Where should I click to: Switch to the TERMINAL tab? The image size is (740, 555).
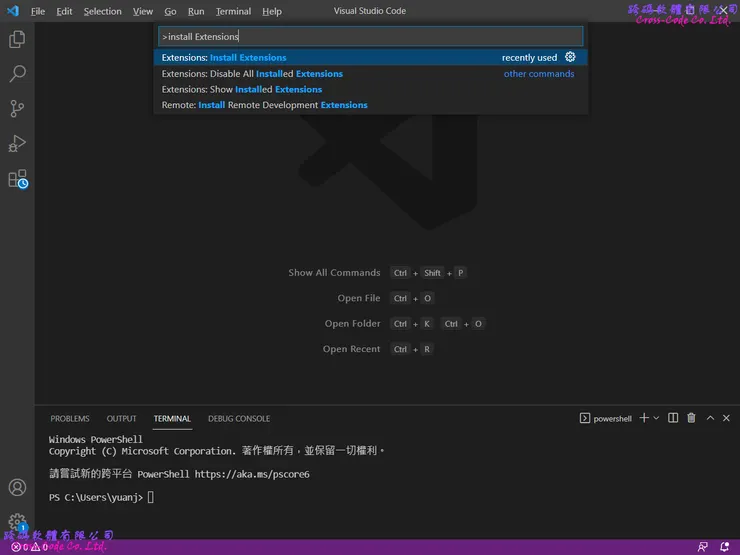pyautogui.click(x=172, y=419)
